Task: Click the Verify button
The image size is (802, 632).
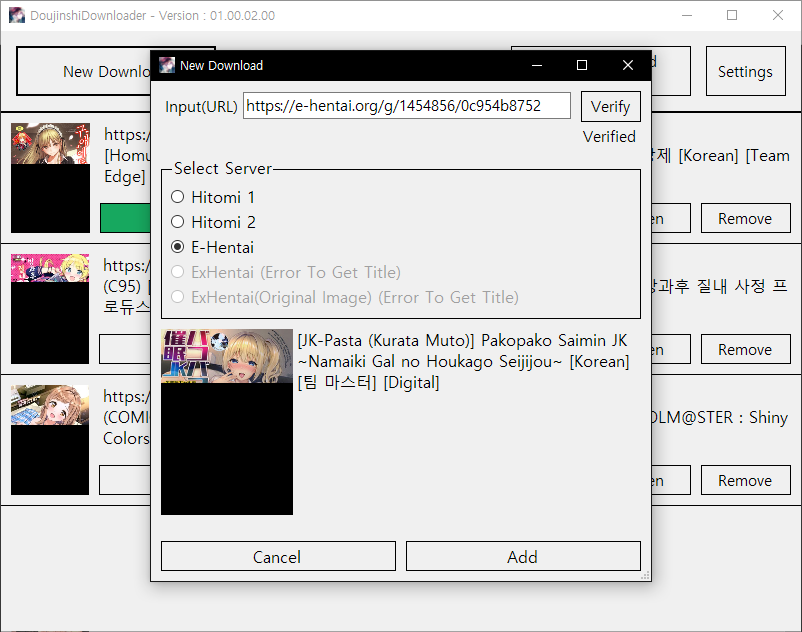Action: tap(610, 106)
